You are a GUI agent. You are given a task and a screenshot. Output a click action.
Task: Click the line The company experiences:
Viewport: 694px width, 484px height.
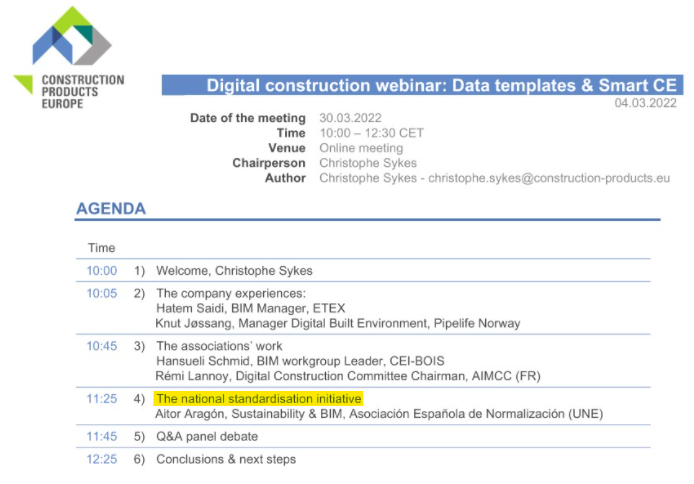pyautogui.click(x=231, y=293)
